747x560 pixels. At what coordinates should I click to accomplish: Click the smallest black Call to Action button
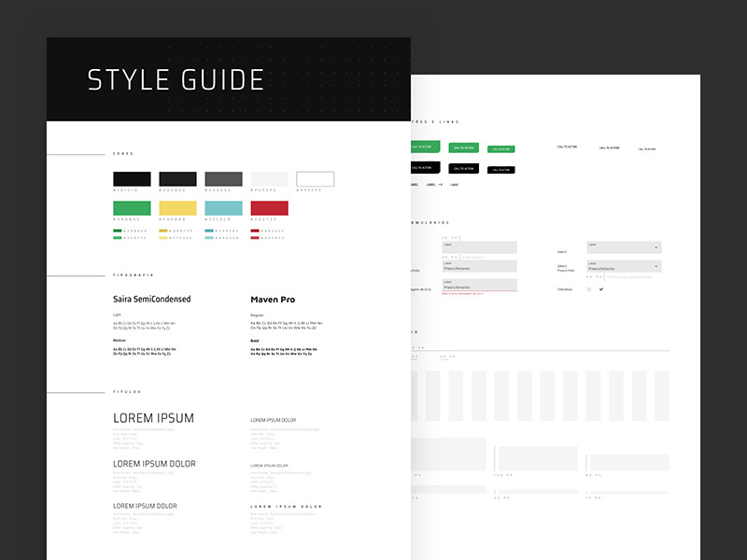500,170
